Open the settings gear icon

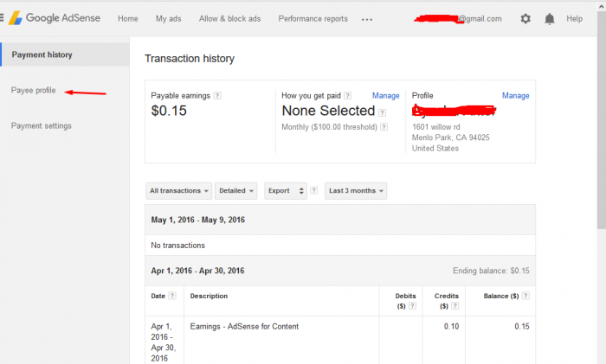point(525,18)
